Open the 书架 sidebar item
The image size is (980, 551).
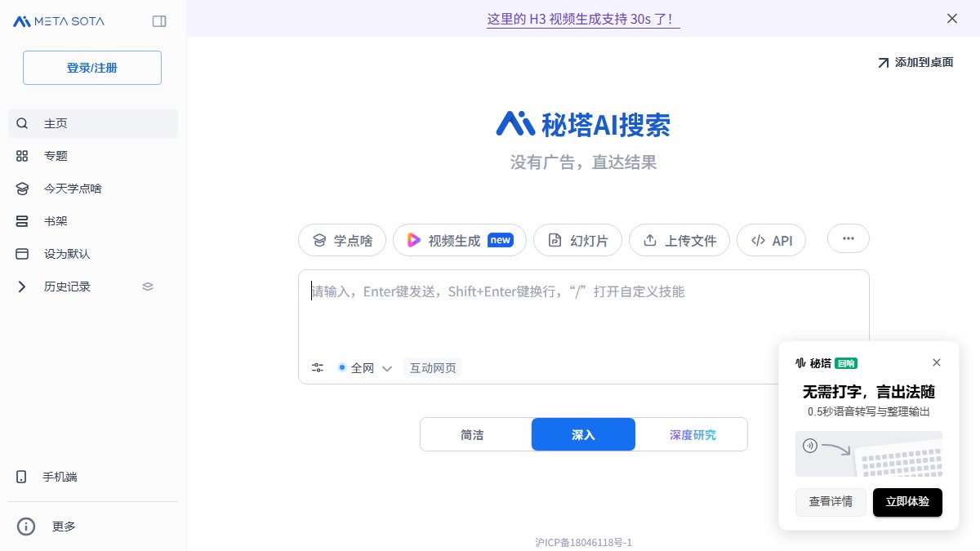pyautogui.click(x=93, y=221)
